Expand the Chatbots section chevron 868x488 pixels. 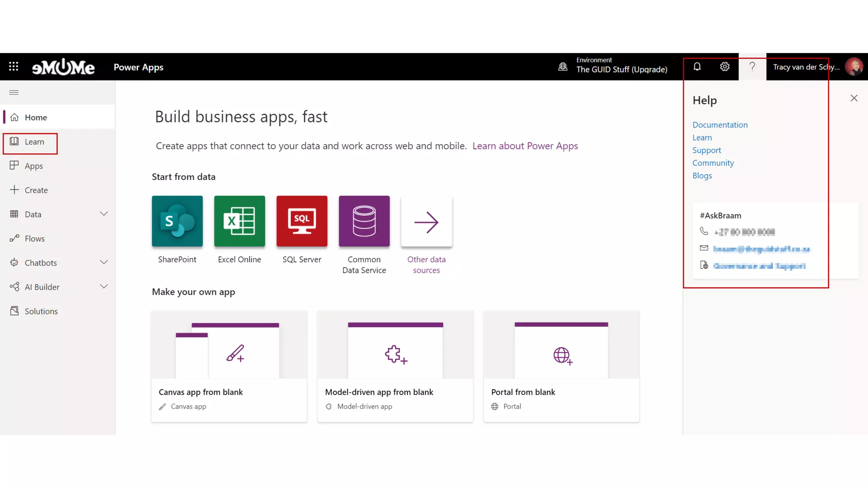[104, 263]
